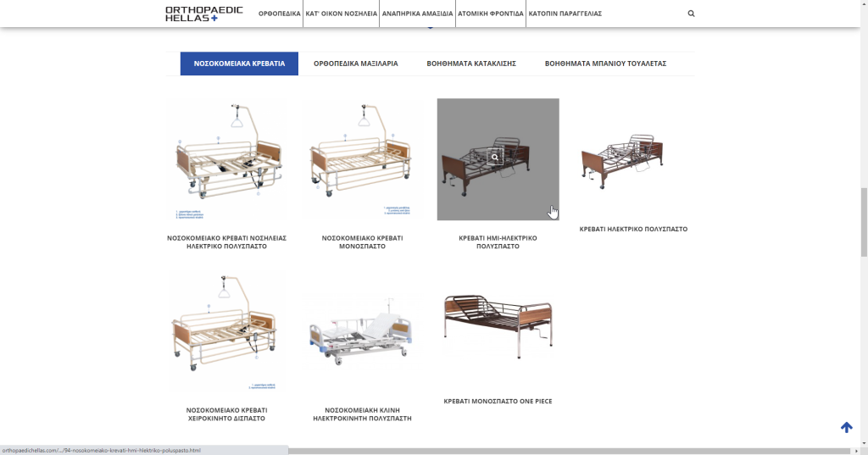The image size is (868, 455).
Task: Click zoom icon on the hovered bed image
Action: [497, 157]
